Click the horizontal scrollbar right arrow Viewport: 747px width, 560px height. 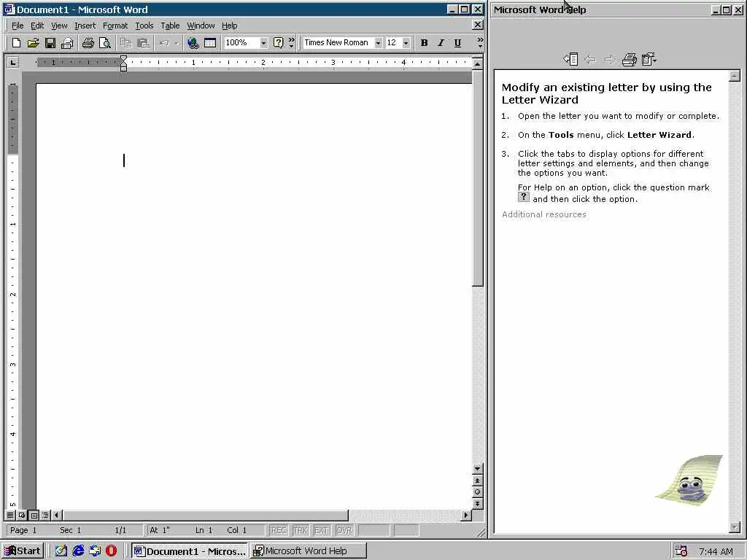coord(466,516)
